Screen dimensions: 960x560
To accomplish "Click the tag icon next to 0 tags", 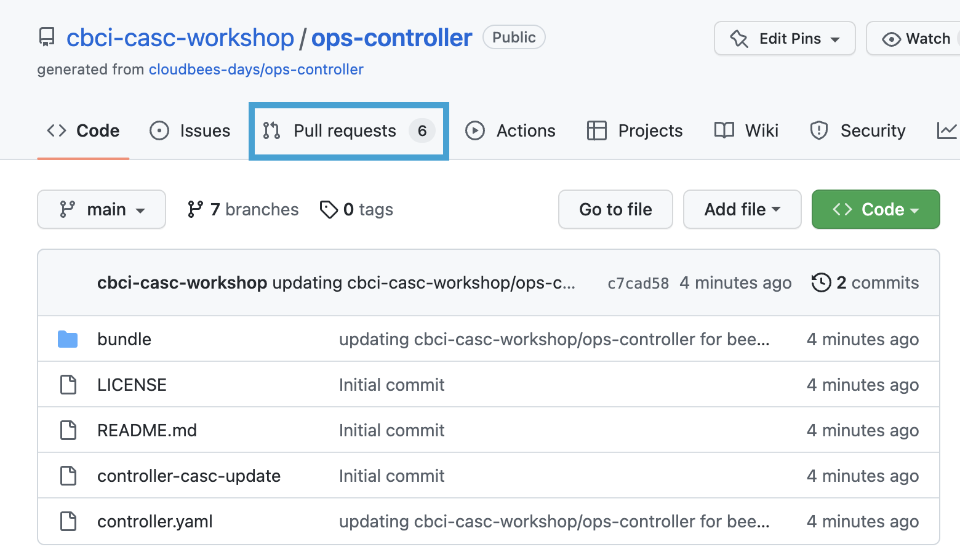I will (329, 209).
